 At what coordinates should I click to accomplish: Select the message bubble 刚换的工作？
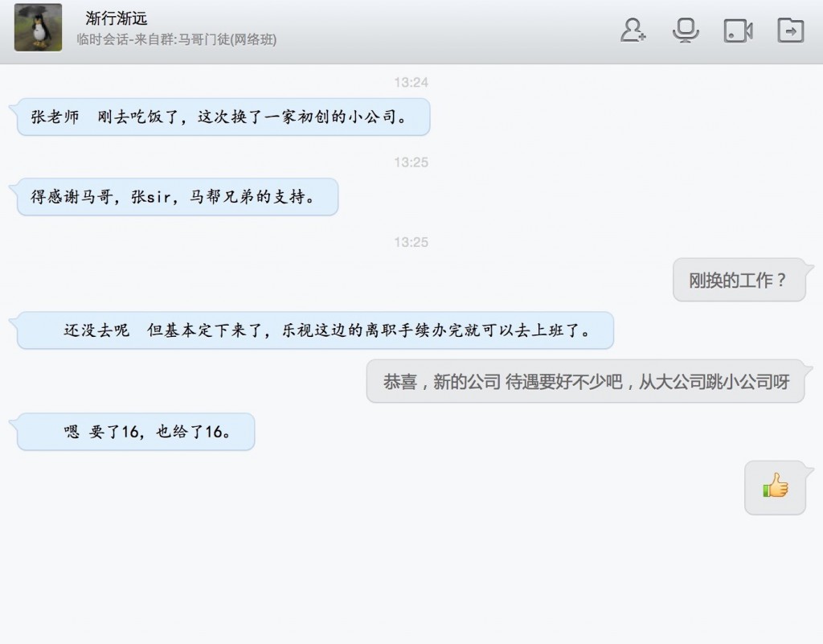pyautogui.click(x=739, y=280)
